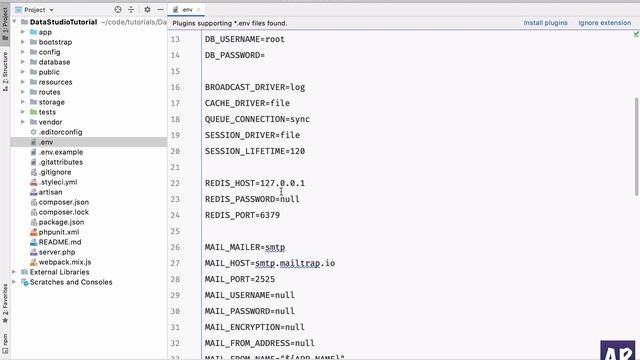Open README.md file
Image resolution: width=640 pixels, height=360 pixels.
click(x=60, y=242)
